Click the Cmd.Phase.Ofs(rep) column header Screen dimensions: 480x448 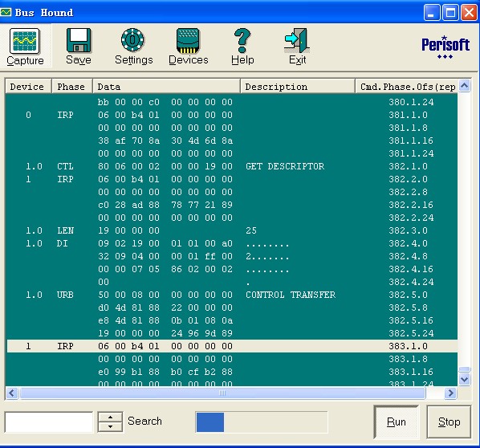click(406, 87)
